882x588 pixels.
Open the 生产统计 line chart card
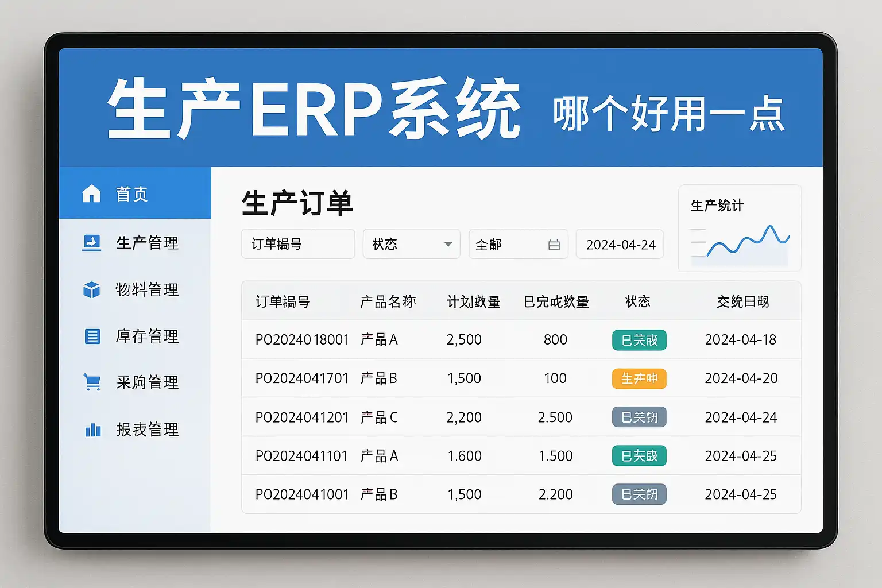(x=740, y=228)
